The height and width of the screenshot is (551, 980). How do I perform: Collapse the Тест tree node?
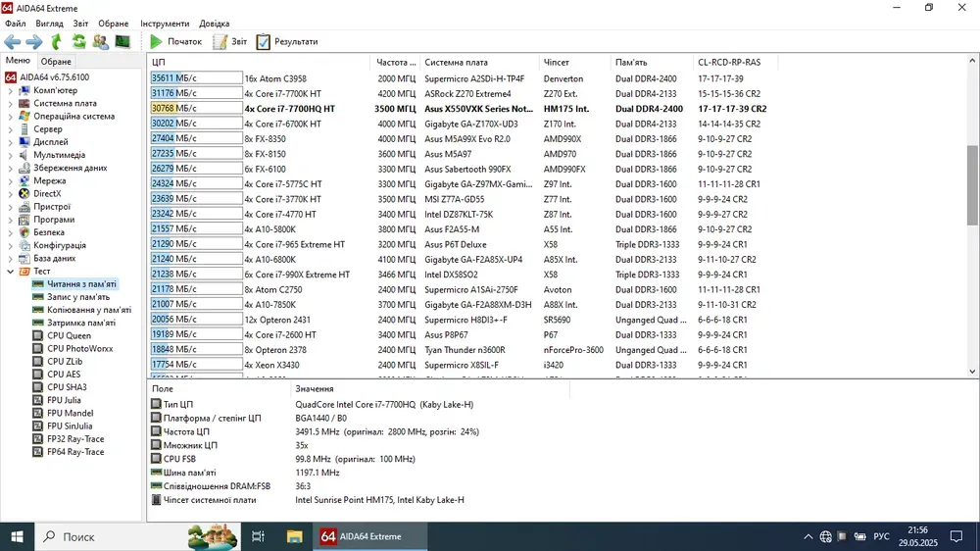click(x=11, y=272)
